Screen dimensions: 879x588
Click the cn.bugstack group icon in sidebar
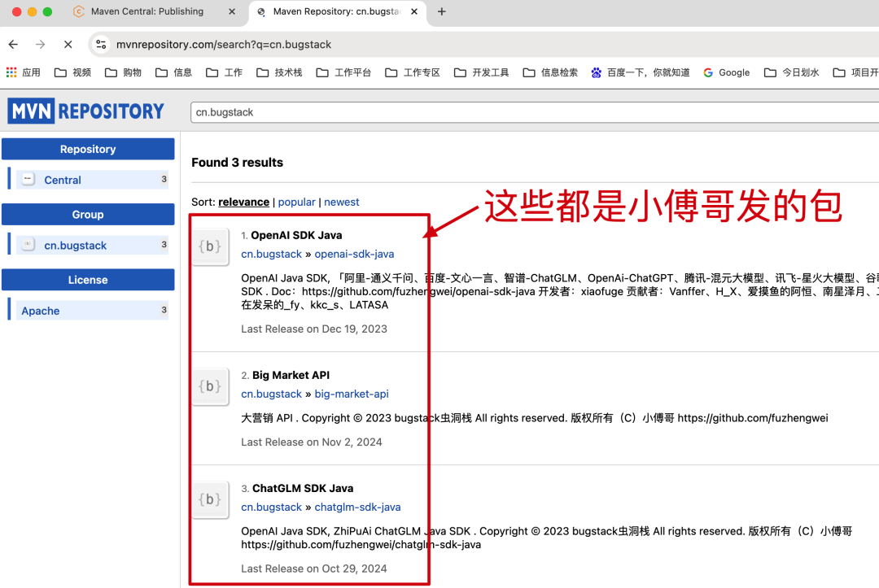pyautogui.click(x=28, y=245)
